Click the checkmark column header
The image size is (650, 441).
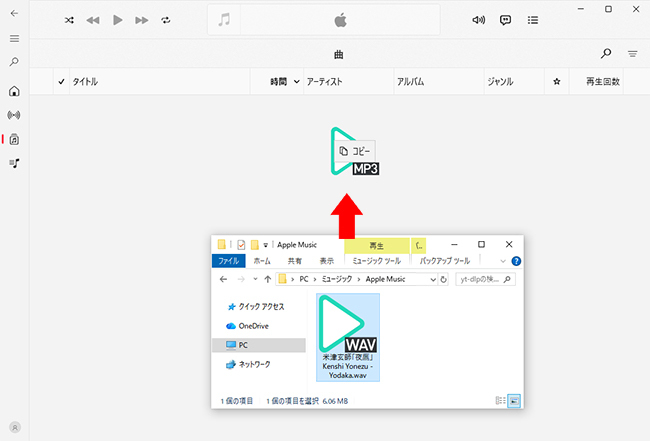61,82
